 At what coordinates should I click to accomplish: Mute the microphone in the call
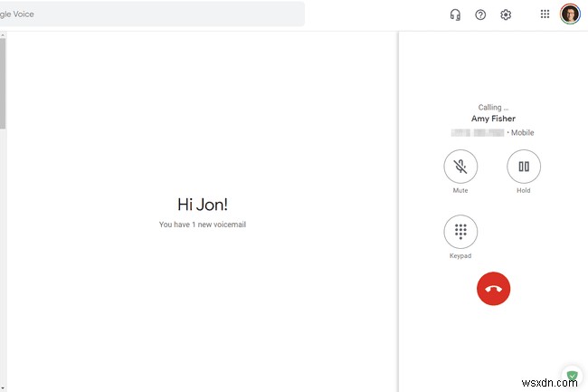460,167
